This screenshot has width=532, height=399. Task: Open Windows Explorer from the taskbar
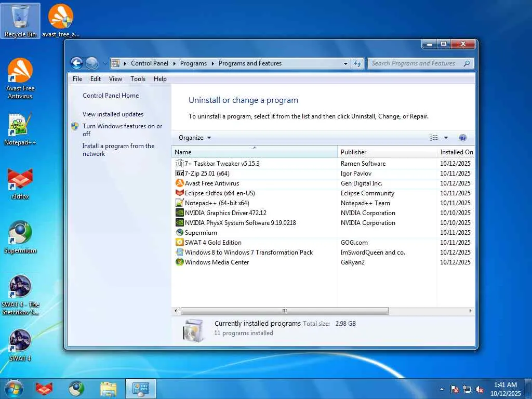point(108,389)
